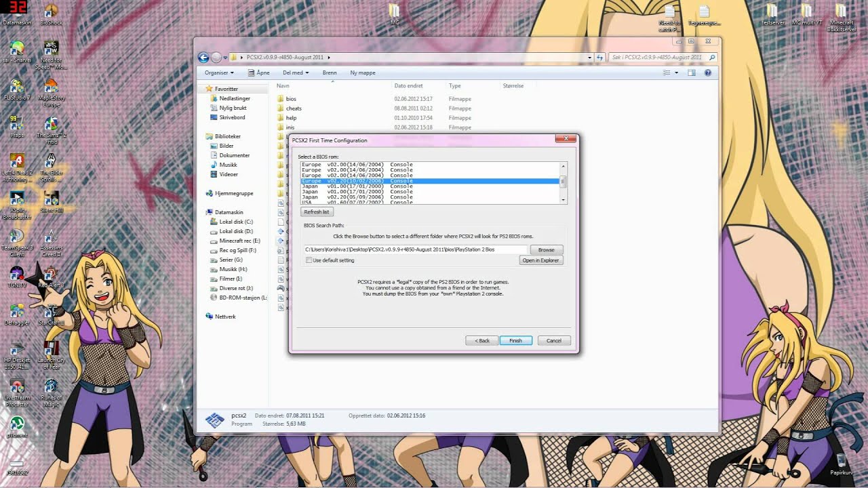Launch Runes of Magic desktop shortcut
The height and width of the screenshot is (488, 868).
coord(51,393)
